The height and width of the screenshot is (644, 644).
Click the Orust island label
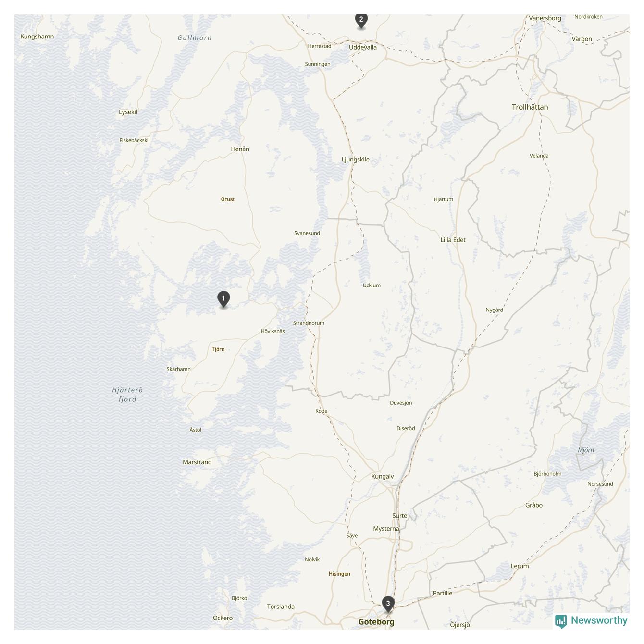228,199
